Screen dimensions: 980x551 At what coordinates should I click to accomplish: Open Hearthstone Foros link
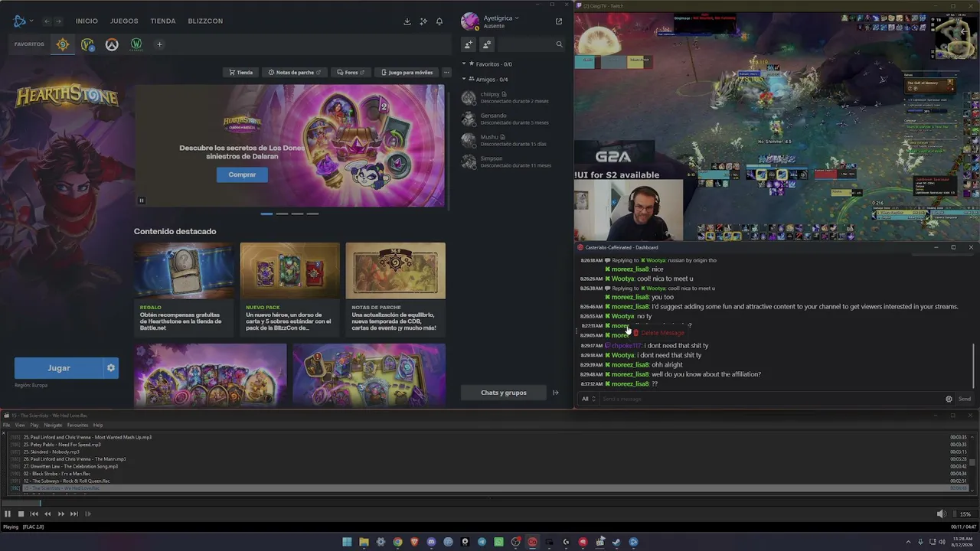tap(350, 73)
